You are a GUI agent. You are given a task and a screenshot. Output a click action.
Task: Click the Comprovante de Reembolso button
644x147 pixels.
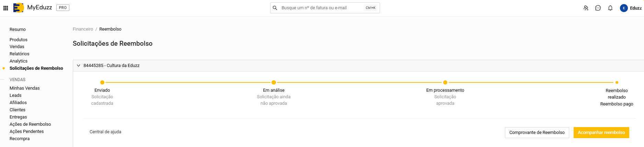pyautogui.click(x=537, y=133)
